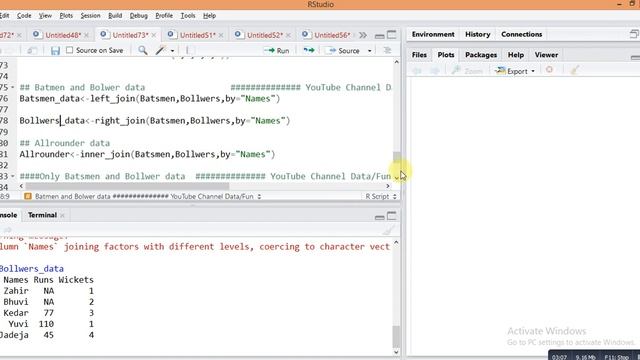This screenshot has height=360, width=640.
Task: Open the Help menu
Action: [x=209, y=16]
